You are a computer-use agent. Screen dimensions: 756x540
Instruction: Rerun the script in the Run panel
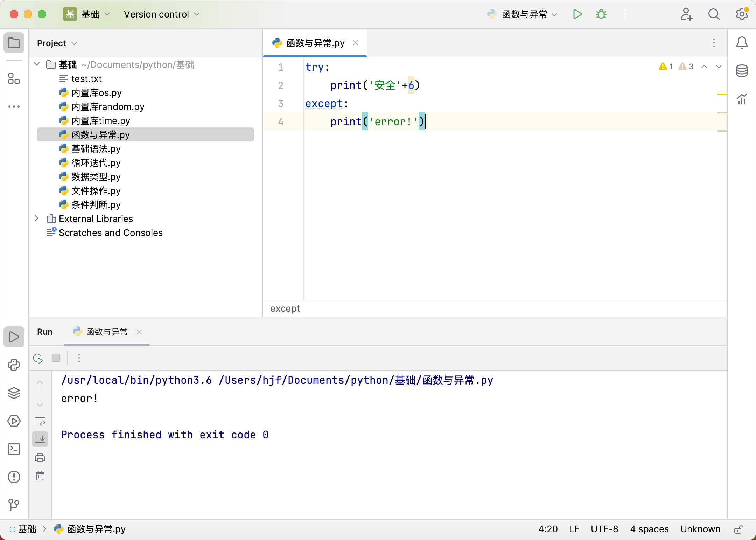click(38, 358)
